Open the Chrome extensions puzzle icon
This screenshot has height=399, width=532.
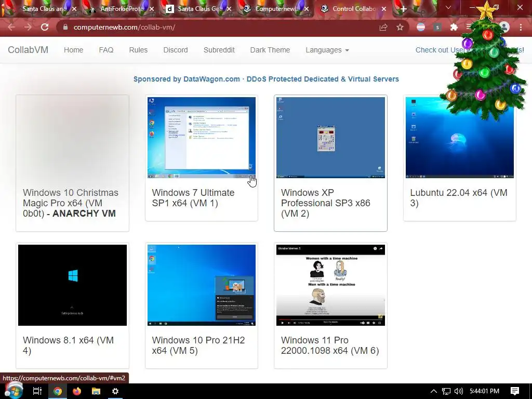[454, 27]
